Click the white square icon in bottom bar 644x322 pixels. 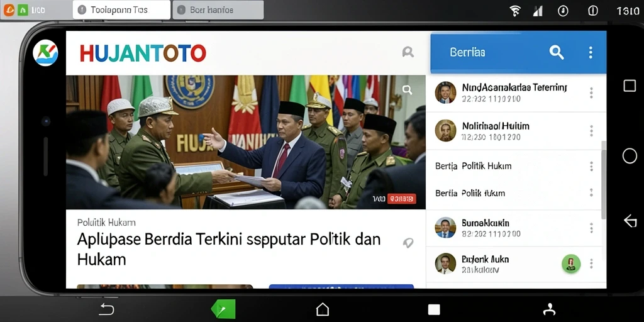point(434,309)
